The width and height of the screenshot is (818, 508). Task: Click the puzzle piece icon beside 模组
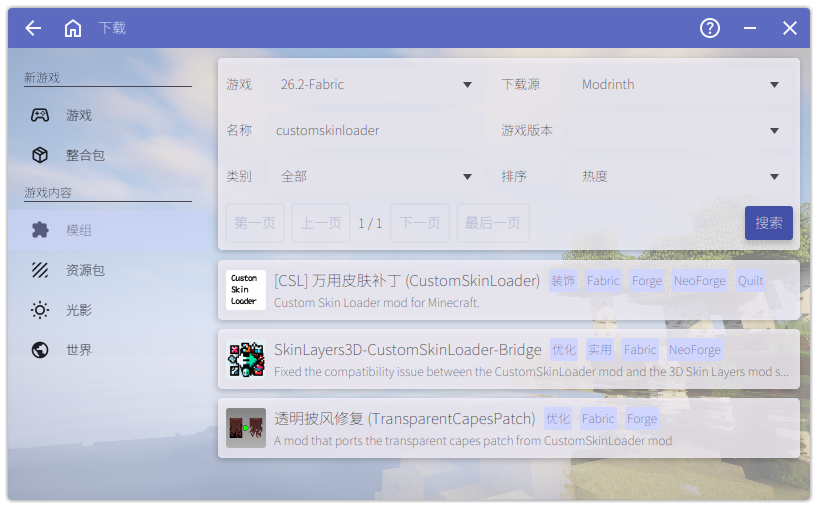tap(40, 230)
